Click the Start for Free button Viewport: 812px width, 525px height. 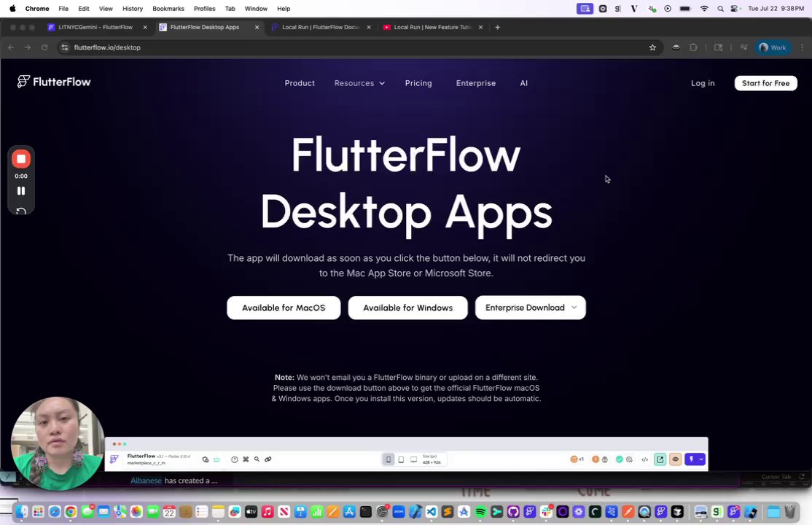[765, 83]
